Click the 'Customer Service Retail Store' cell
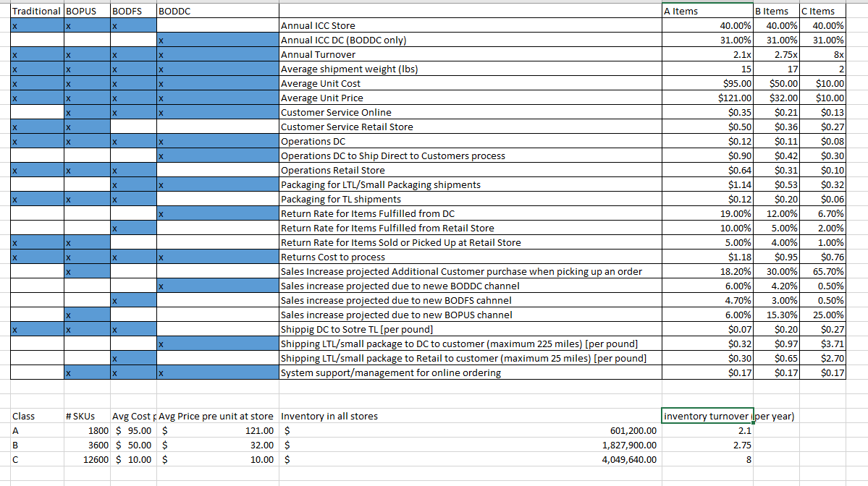Screen dimensions: 868x486 point(471,127)
